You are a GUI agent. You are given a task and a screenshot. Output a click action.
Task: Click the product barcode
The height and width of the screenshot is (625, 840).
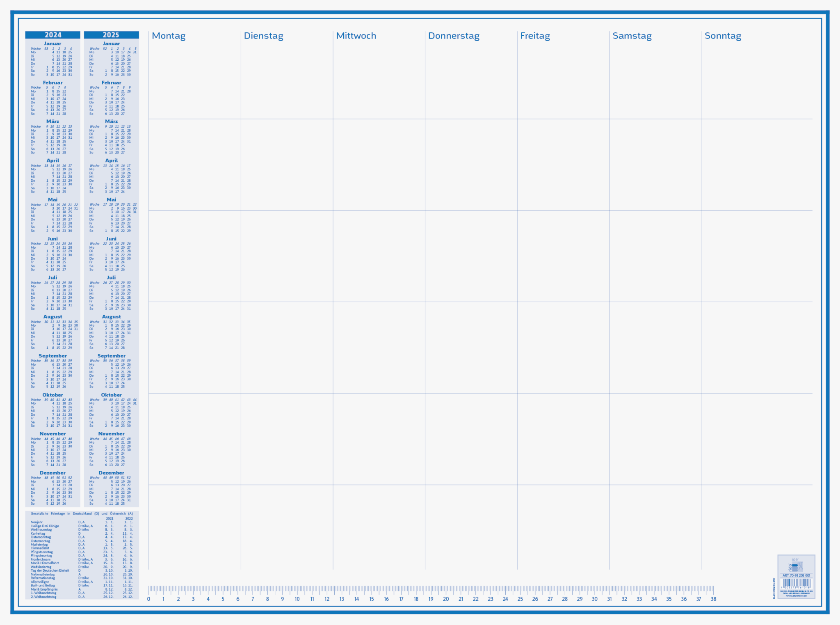pyautogui.click(x=796, y=583)
